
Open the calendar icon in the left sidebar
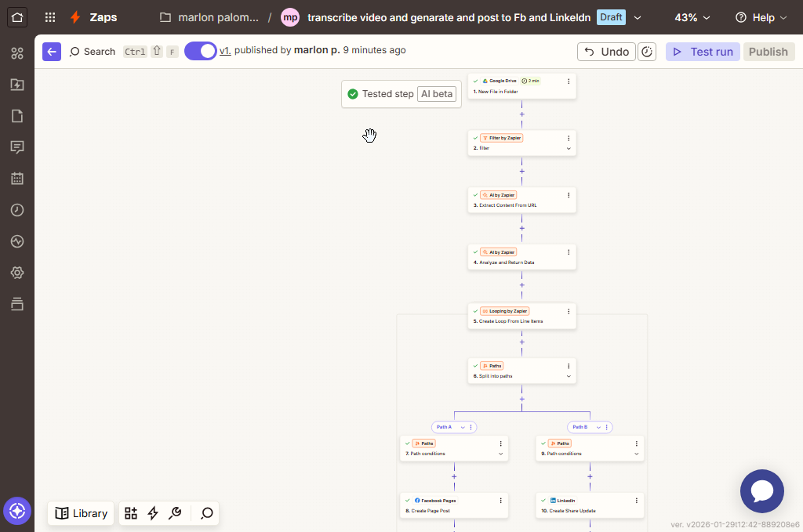coord(17,179)
